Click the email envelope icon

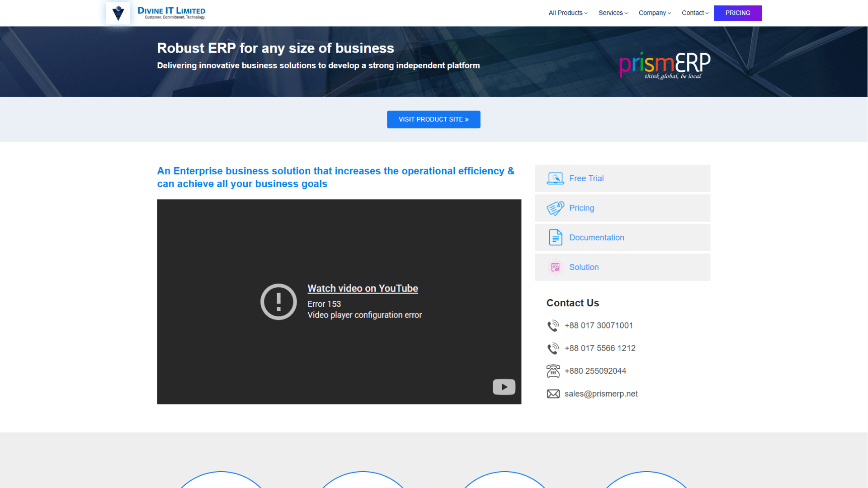pos(553,394)
